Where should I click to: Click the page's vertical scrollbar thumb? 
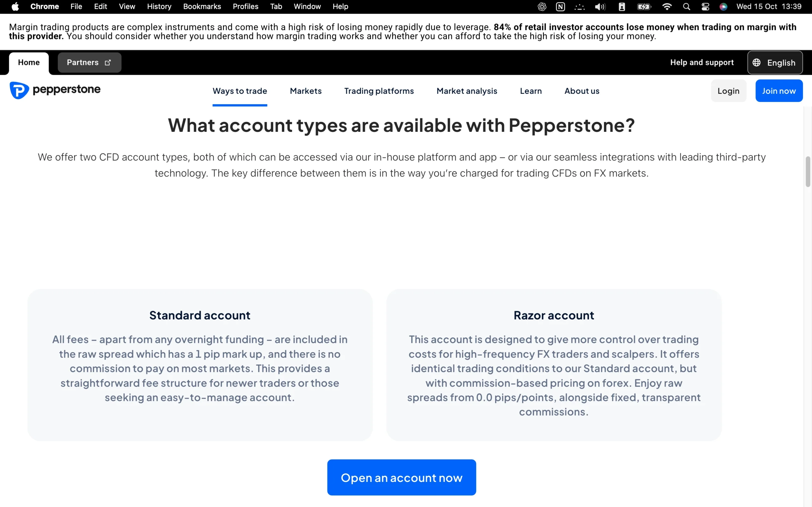pyautogui.click(x=808, y=171)
